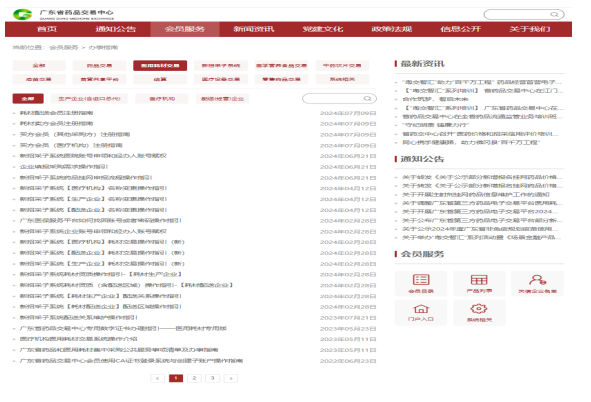Go to the previous page arrow
Image resolution: width=591 pixels, height=402 pixels.
pyautogui.click(x=158, y=378)
